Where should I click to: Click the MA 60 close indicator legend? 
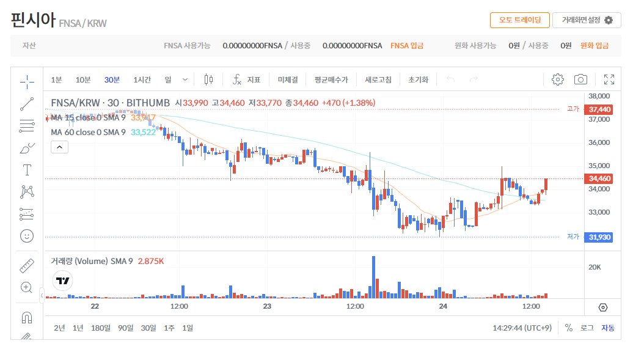click(88, 133)
